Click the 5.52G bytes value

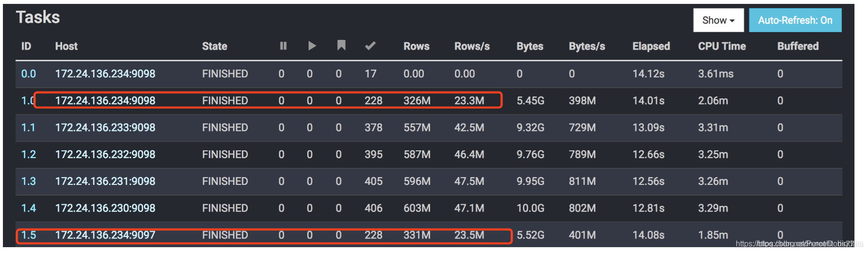531,235
